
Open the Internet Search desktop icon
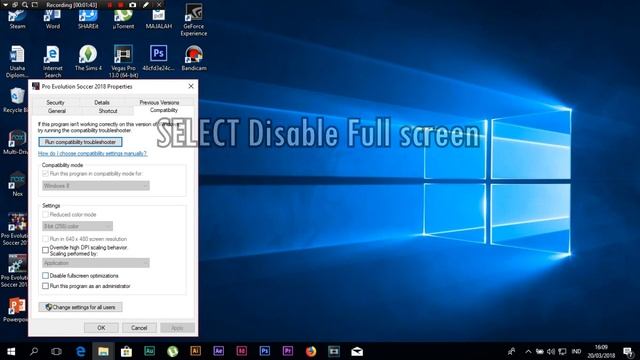(x=53, y=61)
